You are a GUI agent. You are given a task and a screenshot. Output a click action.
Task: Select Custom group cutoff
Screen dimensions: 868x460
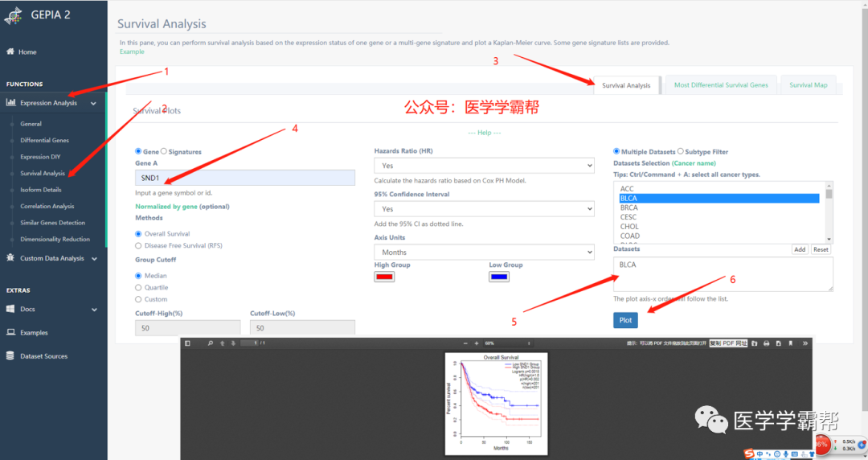(138, 299)
